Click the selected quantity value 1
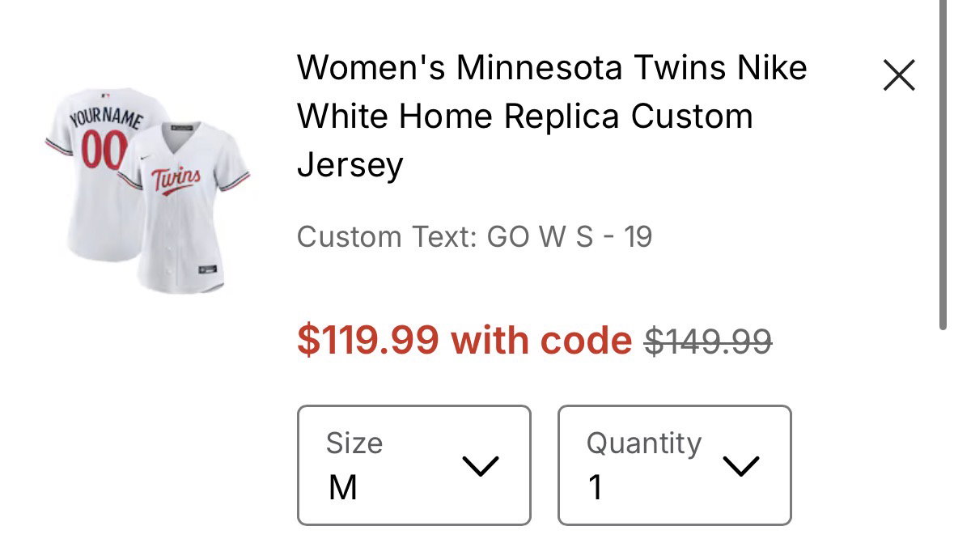This screenshot has width=954, height=560. click(596, 487)
